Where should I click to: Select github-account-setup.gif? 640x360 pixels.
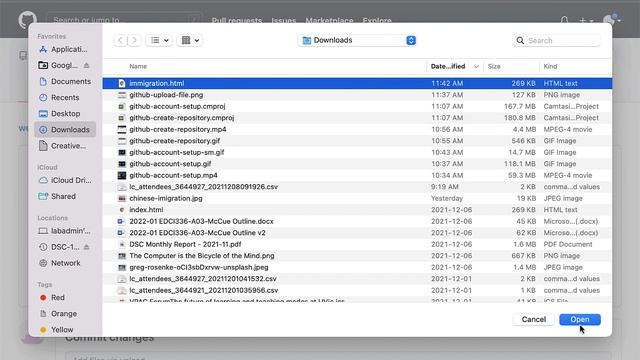click(357, 164)
